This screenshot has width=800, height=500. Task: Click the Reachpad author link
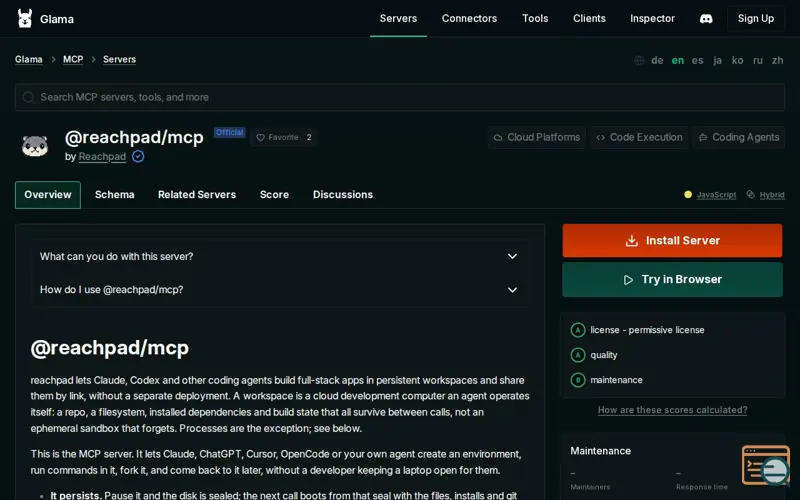click(102, 157)
